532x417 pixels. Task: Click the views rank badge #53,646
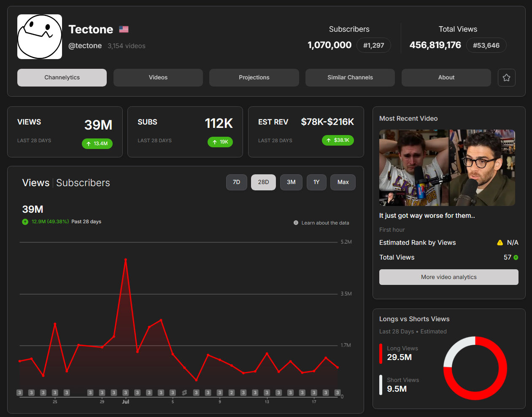point(486,45)
